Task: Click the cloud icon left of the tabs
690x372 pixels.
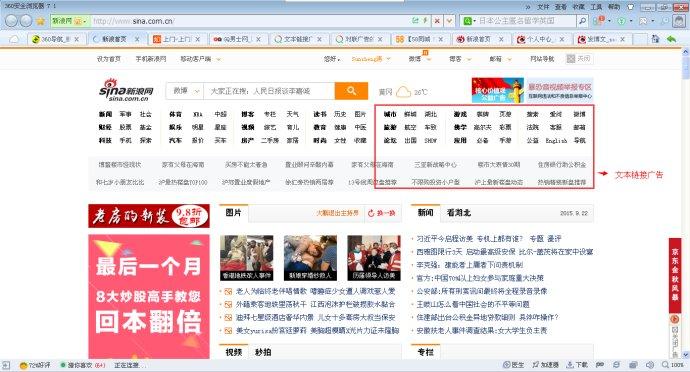Action: coord(14,39)
